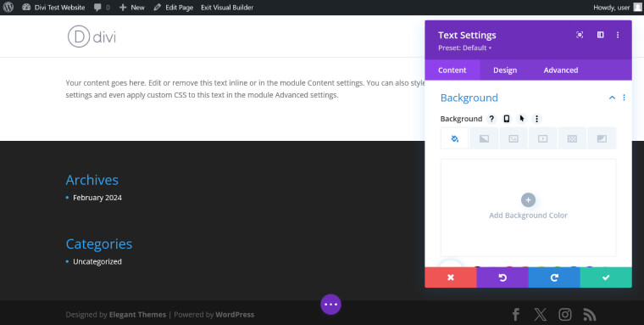The width and height of the screenshot is (644, 325).
Task: Save changes with the green checkmark
Action: [x=606, y=277]
